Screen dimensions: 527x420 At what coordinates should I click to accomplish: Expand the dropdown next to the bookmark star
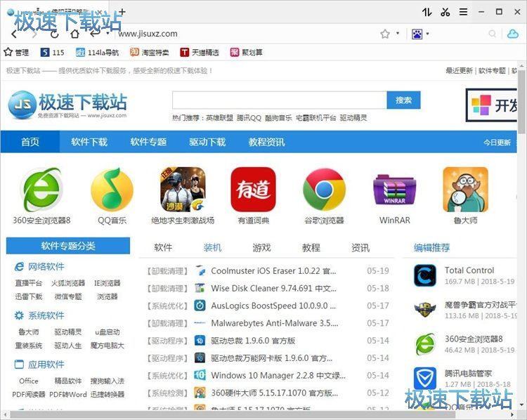point(398,34)
